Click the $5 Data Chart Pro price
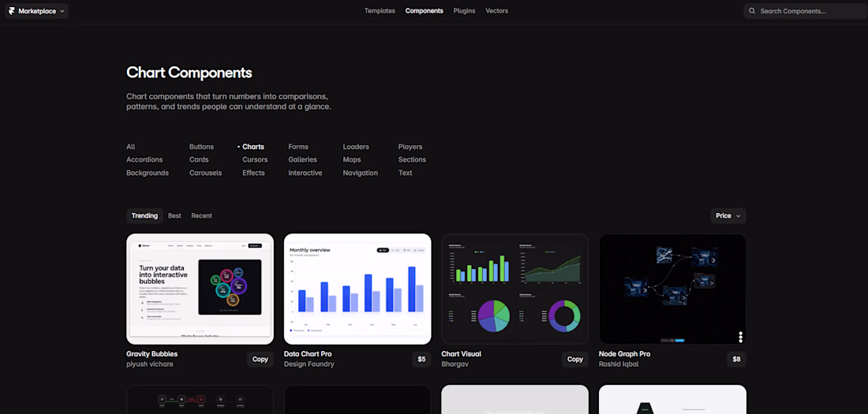868x414 pixels. 421,360
